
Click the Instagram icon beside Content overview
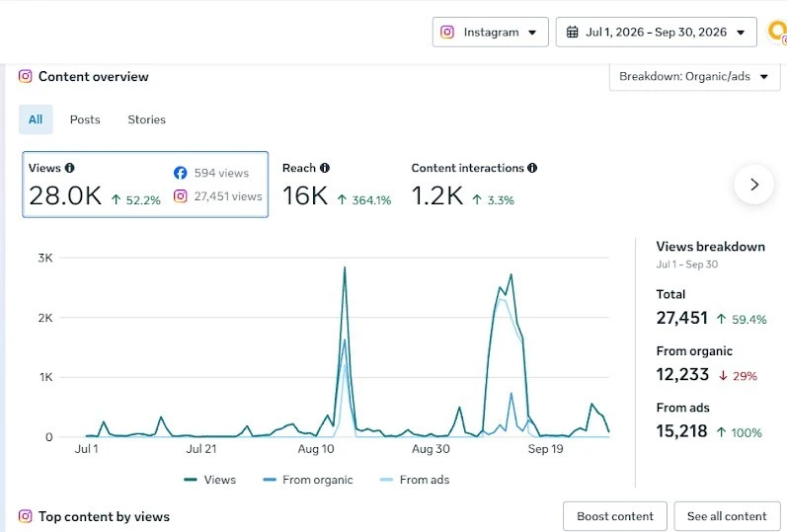pos(25,76)
